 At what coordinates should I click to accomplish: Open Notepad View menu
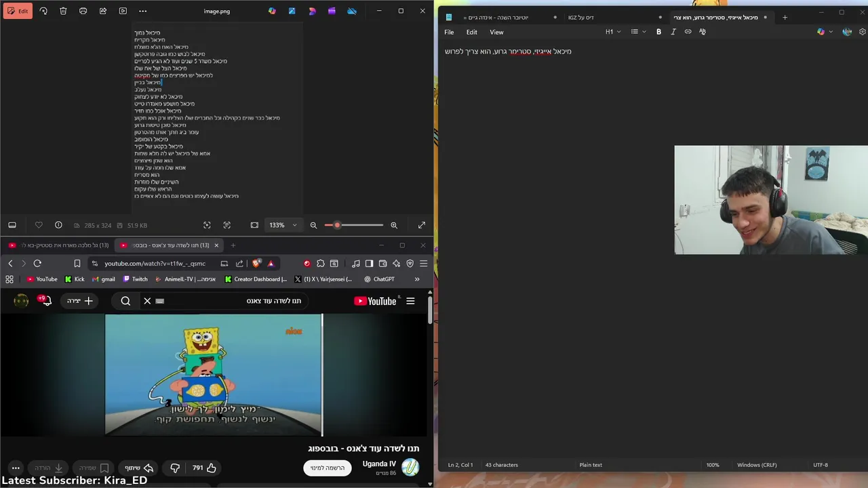[496, 32]
